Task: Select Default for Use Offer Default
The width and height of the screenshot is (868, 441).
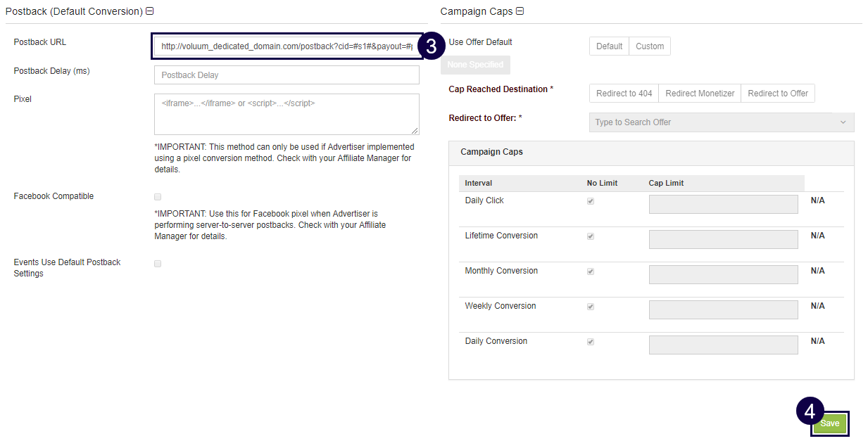Action: [609, 46]
